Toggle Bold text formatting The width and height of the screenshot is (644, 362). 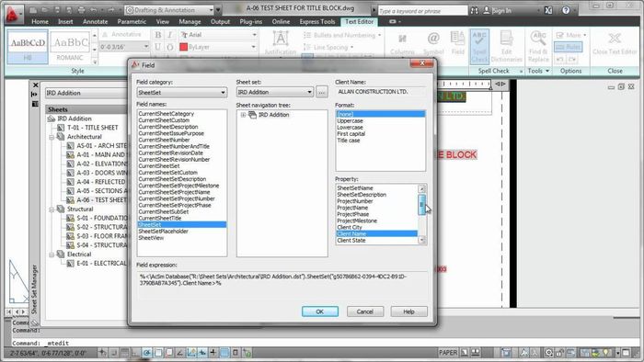click(157, 35)
